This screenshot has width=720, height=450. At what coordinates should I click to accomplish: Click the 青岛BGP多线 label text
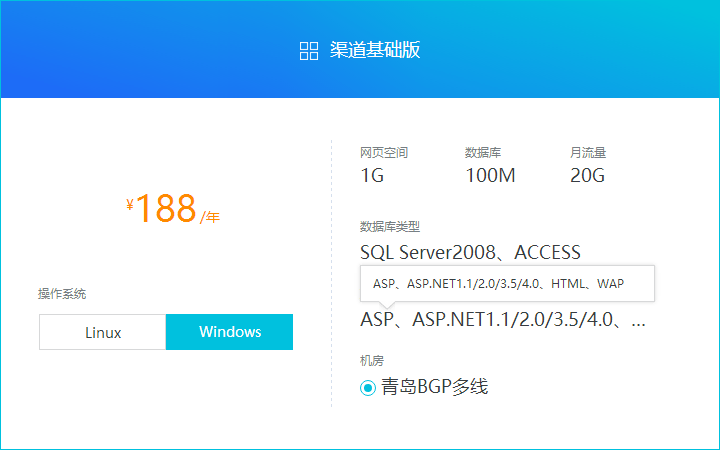point(434,387)
